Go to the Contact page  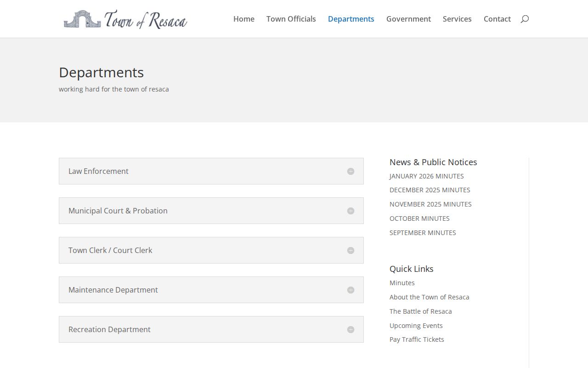(497, 19)
